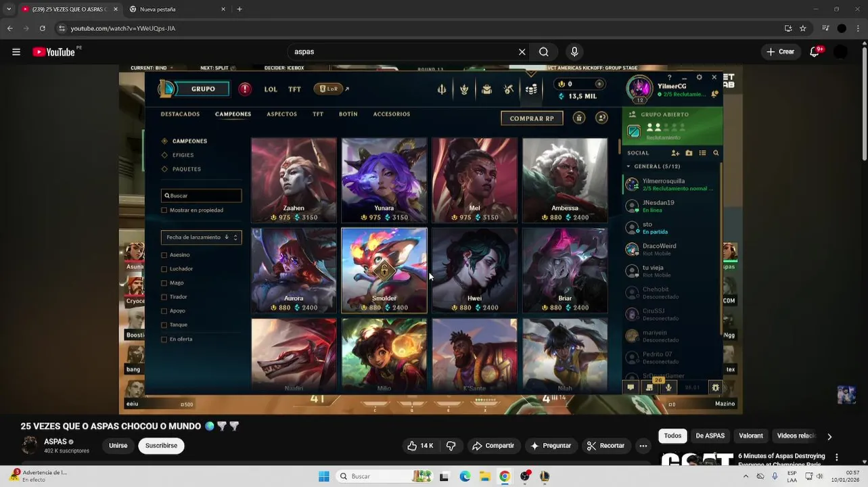Open the collection backpack icon
Viewport: 868px width, 487px height.
[x=486, y=89]
